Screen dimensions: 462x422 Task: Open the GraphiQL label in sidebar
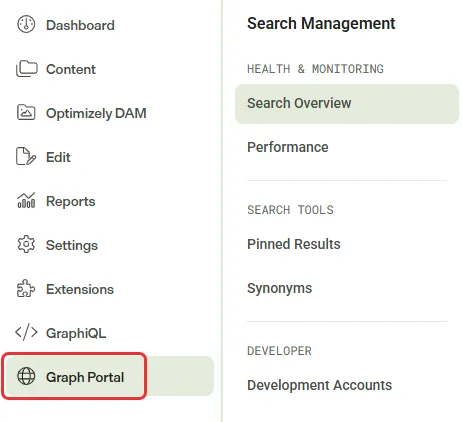tap(76, 333)
